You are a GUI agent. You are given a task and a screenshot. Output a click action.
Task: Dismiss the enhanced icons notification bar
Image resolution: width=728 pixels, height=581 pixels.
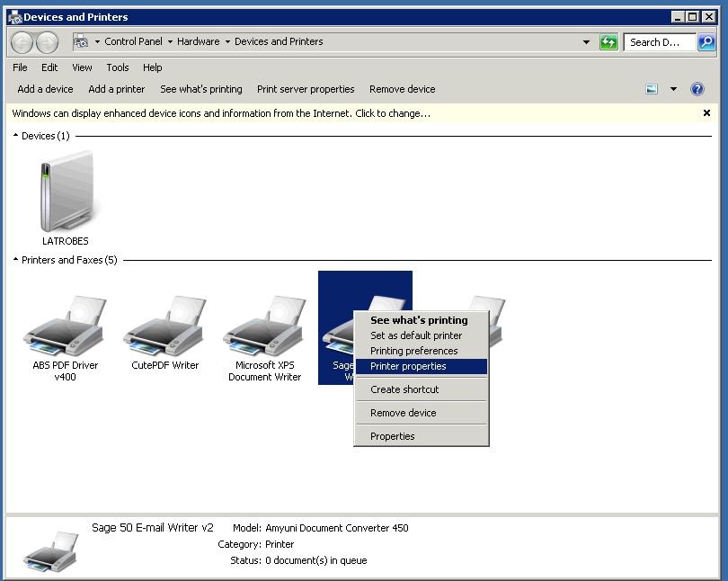706,113
